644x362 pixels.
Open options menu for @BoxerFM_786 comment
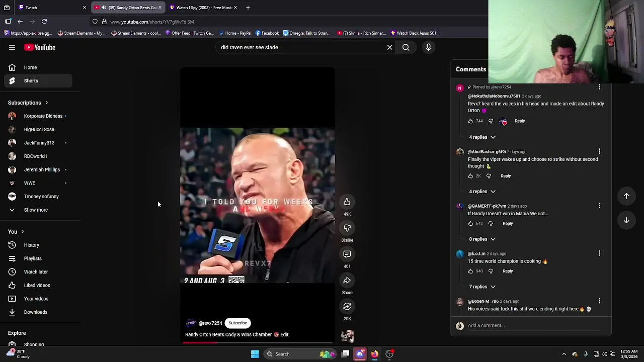click(599, 301)
